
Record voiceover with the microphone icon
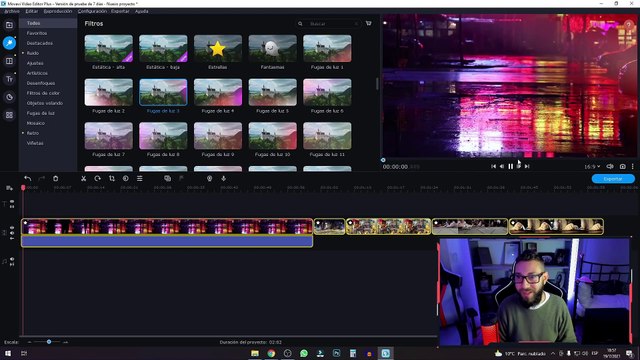coord(223,178)
